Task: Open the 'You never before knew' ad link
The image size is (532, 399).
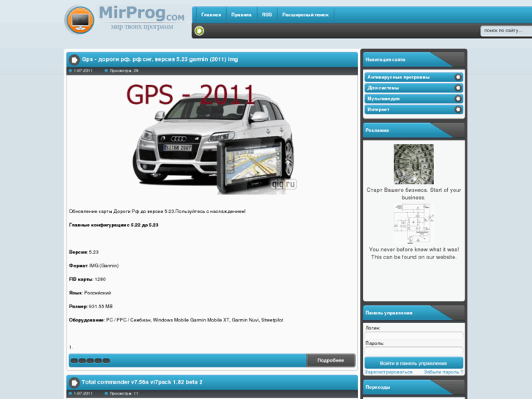Action: (413, 253)
